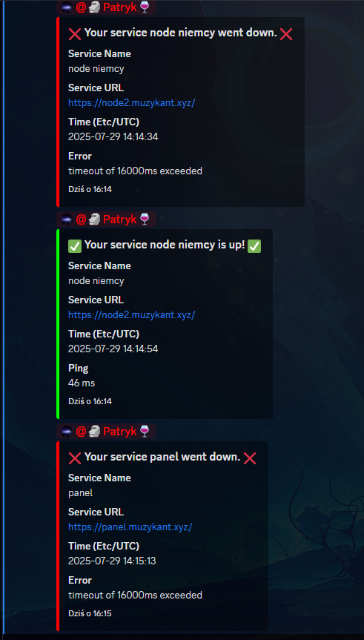364x640 pixels.
Task: Click the wine glass emoji in the first mention
Action: coord(145,7)
